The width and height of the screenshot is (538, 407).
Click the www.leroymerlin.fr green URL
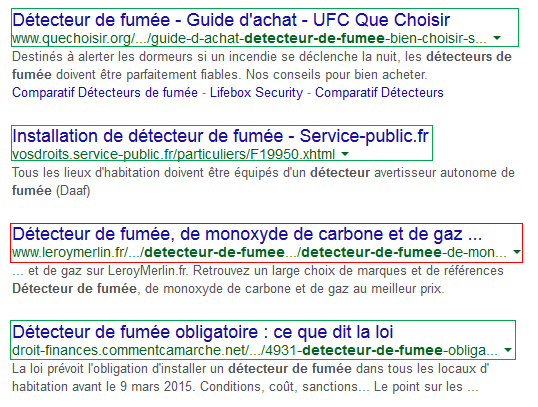click(259, 253)
